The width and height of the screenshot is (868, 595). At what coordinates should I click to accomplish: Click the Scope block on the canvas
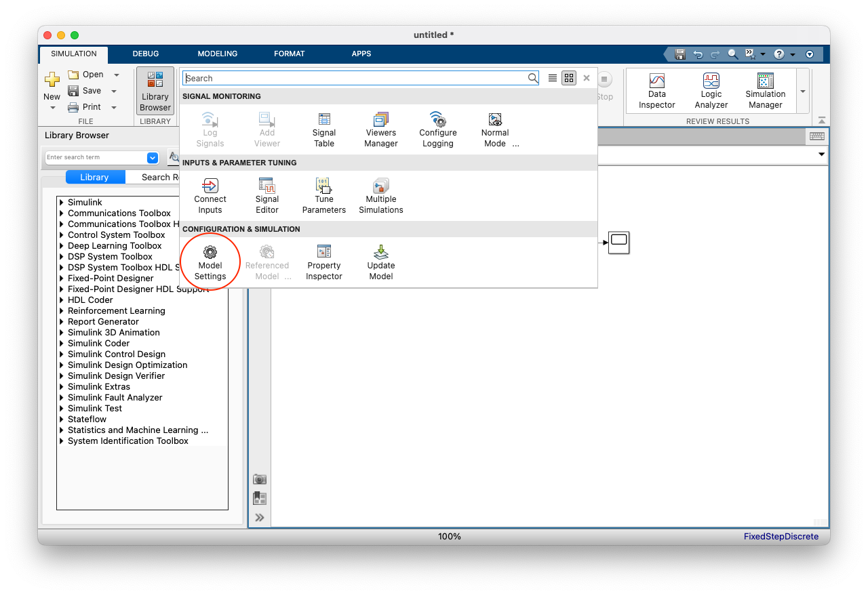click(618, 243)
